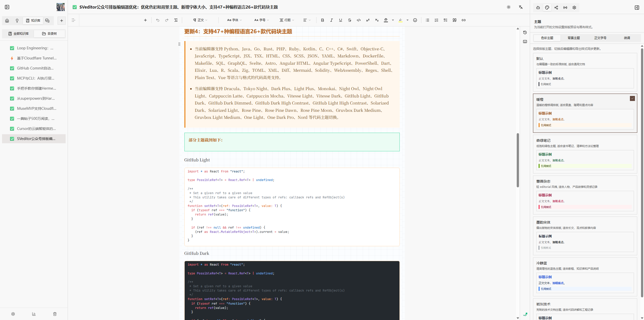Apply strikethrough formatting
The width and height of the screenshot is (644, 320).
tap(350, 20)
